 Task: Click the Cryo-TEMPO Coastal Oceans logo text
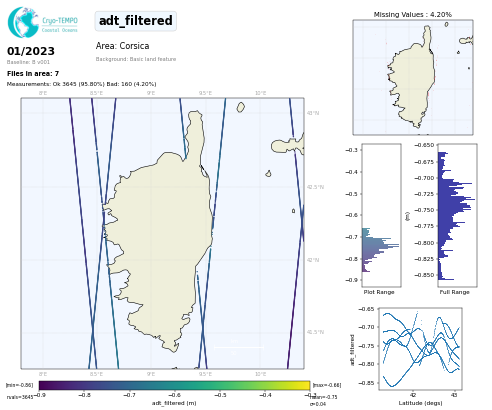[x=60, y=24]
